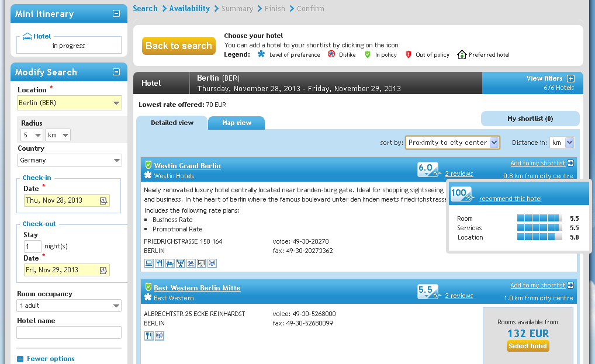Click the legend green In policy shield
This screenshot has height=364, width=595.
[367, 54]
